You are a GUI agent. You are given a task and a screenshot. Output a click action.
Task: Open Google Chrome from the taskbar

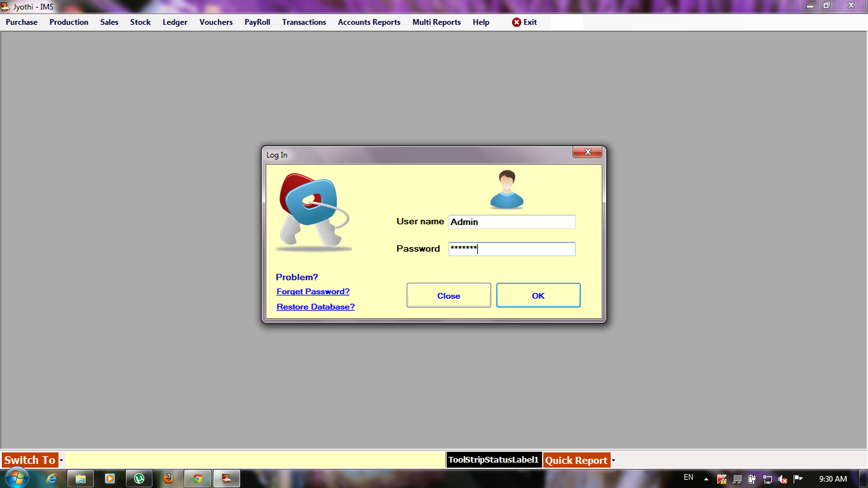[x=197, y=478]
